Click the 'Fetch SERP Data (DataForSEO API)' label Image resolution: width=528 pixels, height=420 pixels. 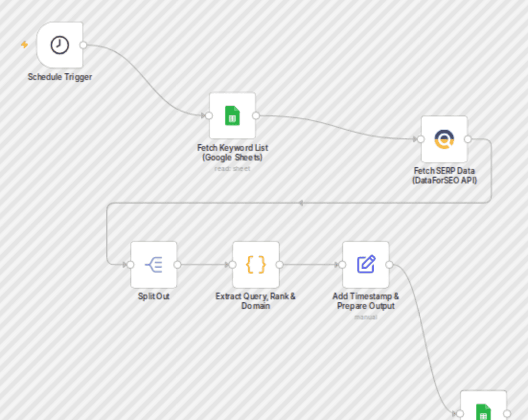445,176
